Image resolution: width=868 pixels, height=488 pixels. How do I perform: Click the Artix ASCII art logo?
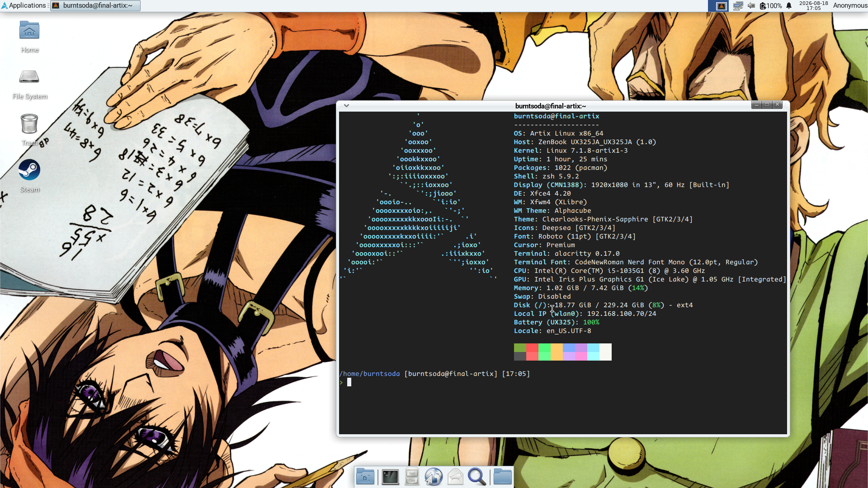pyautogui.click(x=418, y=197)
